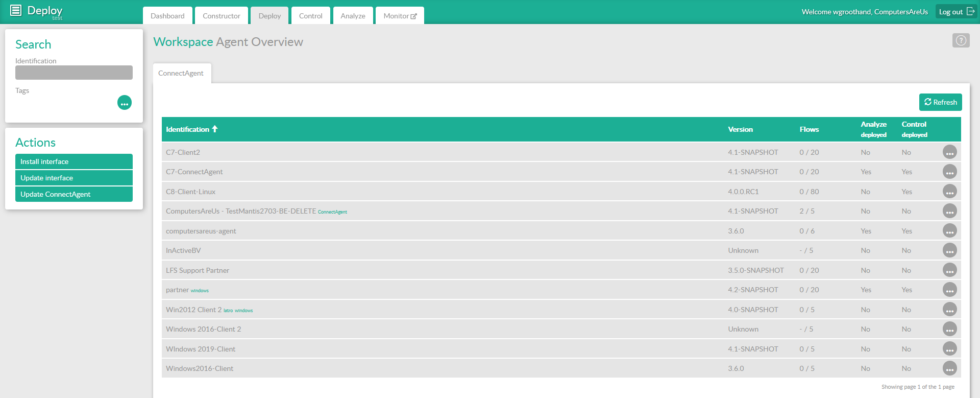Viewport: 980px width, 398px height.
Task: Focus the Identification search field
Action: pyautogui.click(x=74, y=73)
